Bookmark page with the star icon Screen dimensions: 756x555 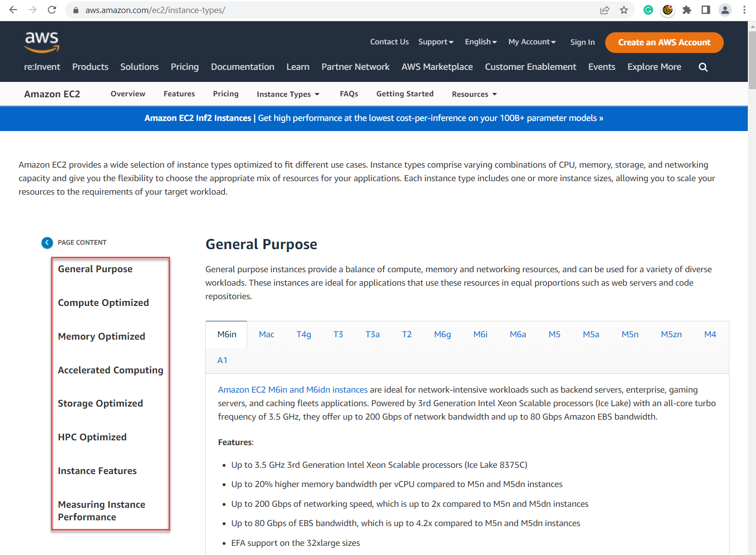click(x=624, y=10)
